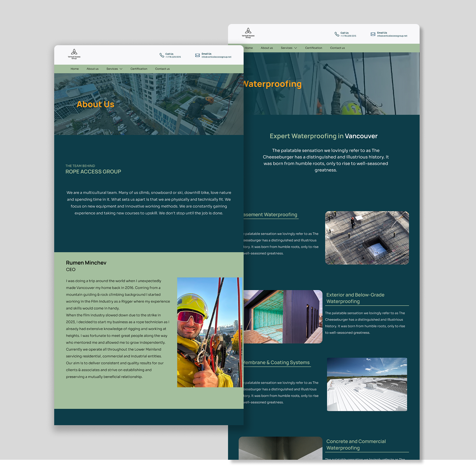Image resolution: width=476 pixels, height=466 pixels.
Task: Select the green insulation exterior building image
Action: click(x=282, y=317)
